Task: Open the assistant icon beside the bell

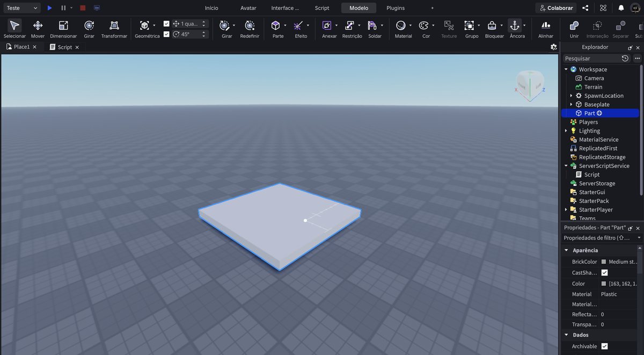Action: [603, 8]
